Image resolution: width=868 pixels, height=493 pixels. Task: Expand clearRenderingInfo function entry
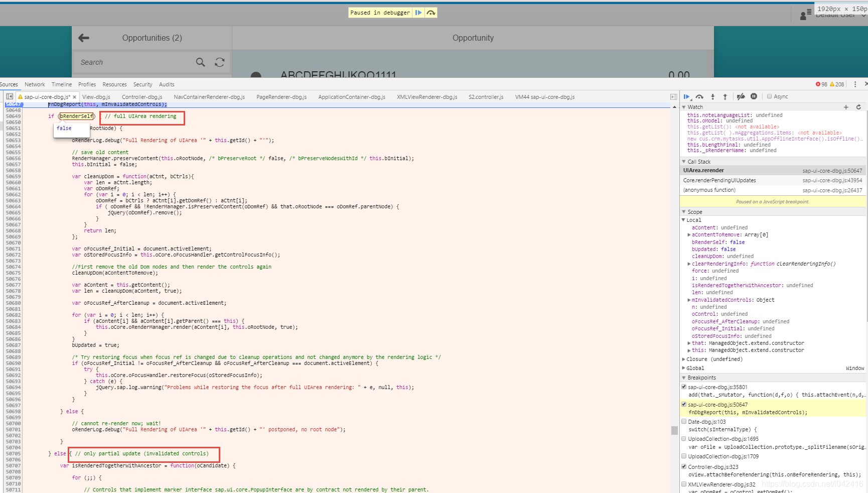689,264
